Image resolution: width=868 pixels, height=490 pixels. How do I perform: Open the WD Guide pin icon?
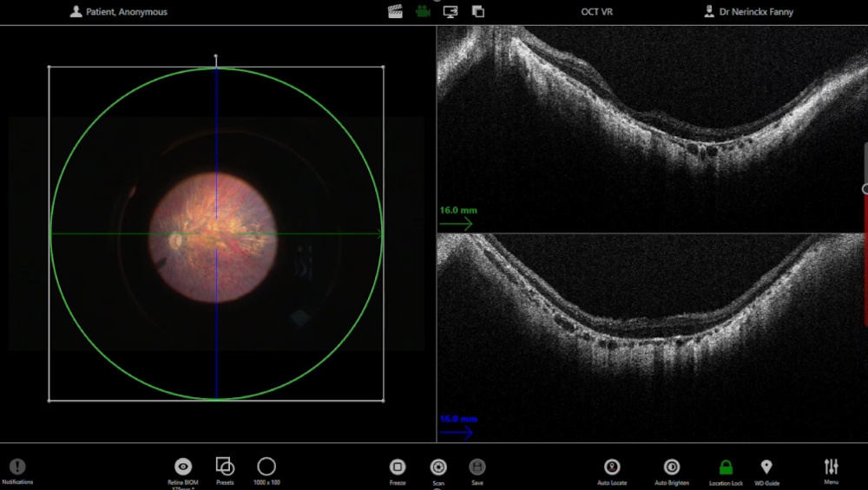[x=766, y=467]
